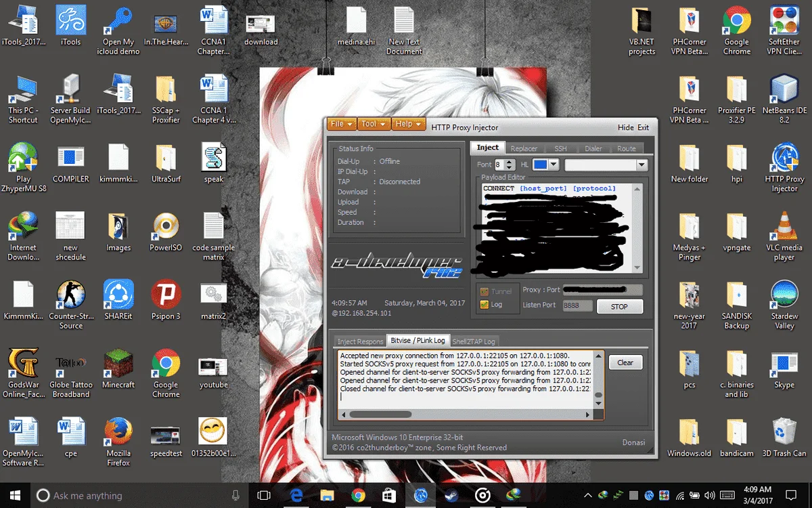This screenshot has height=508, width=812.
Task: Toggle the Log checkbox
Action: pyautogui.click(x=484, y=305)
